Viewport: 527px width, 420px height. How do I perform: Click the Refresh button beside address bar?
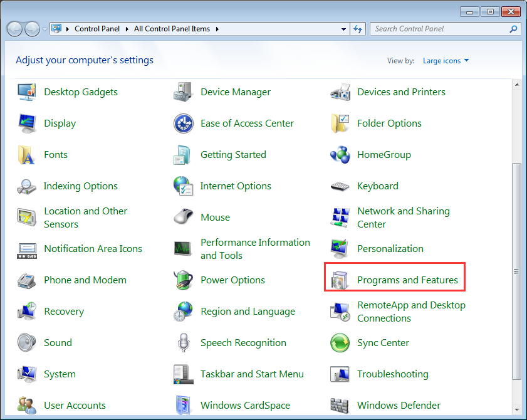point(358,29)
